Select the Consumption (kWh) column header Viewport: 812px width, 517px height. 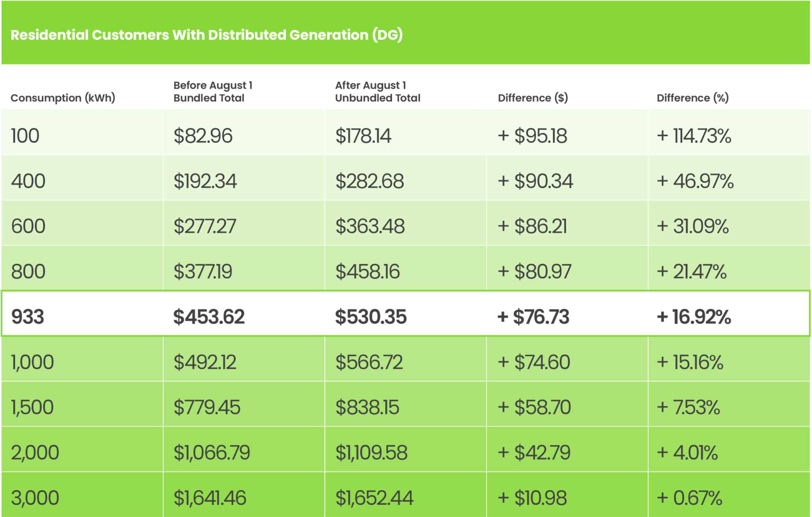point(63,98)
